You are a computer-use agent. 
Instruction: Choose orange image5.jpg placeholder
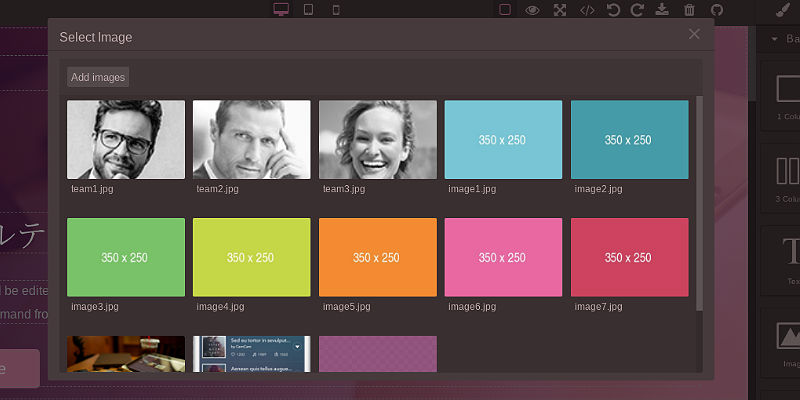(378, 257)
